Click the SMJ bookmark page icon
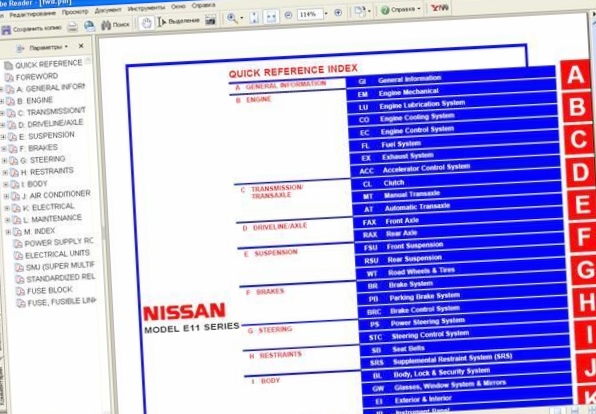The height and width of the screenshot is (414, 596). coord(19,268)
